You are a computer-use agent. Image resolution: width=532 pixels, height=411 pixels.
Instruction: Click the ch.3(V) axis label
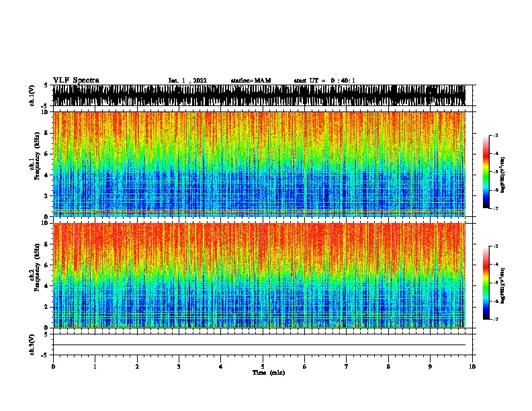32,345
